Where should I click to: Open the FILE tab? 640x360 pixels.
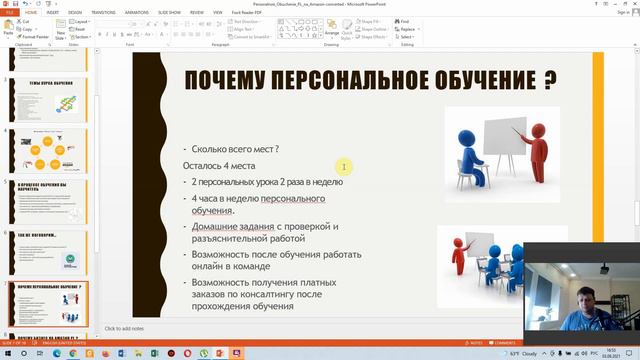[9, 12]
